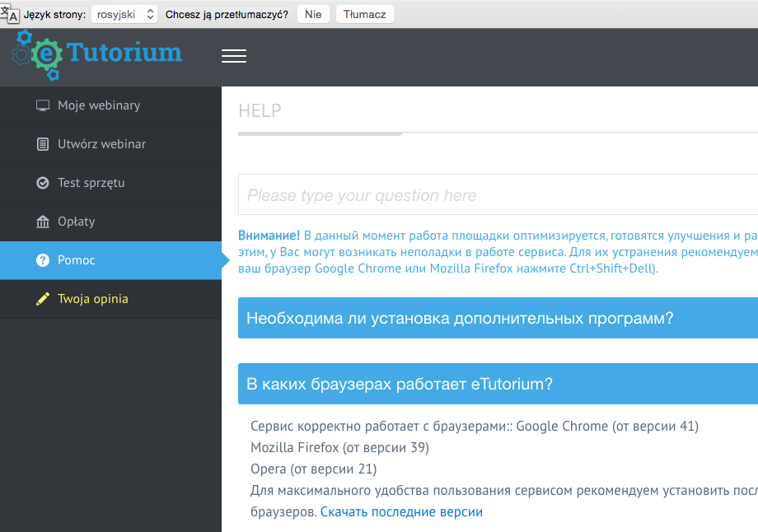Click the bank icon beside Opłaty
Screen dimensions: 758x532
point(43,222)
